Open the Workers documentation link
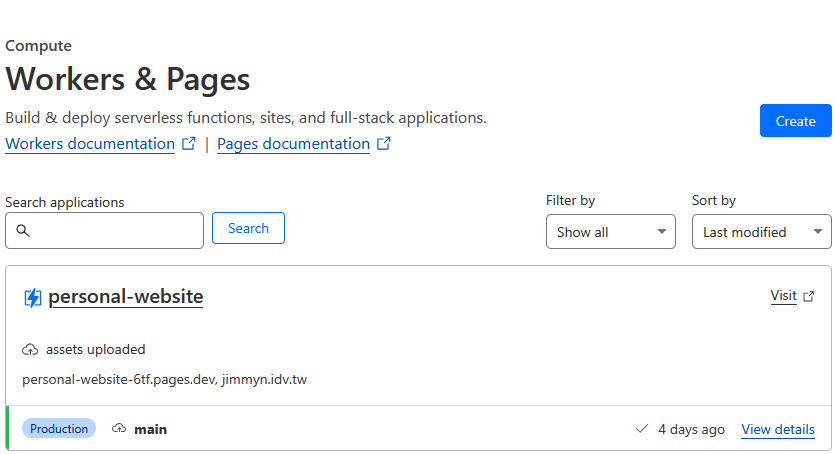Viewport: 834px width, 454px height. (90, 144)
